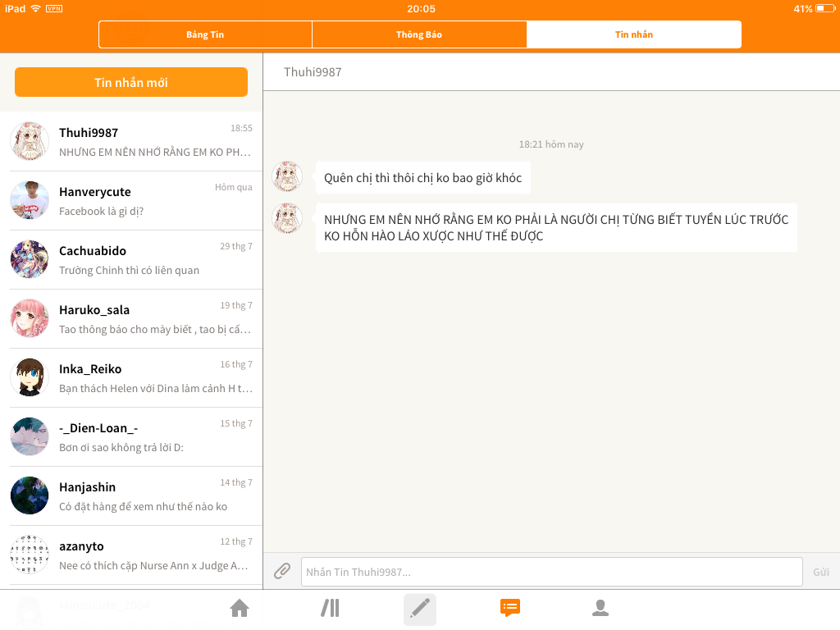Open the Library books icon
Viewport: 840px width, 630px height.
point(330,608)
